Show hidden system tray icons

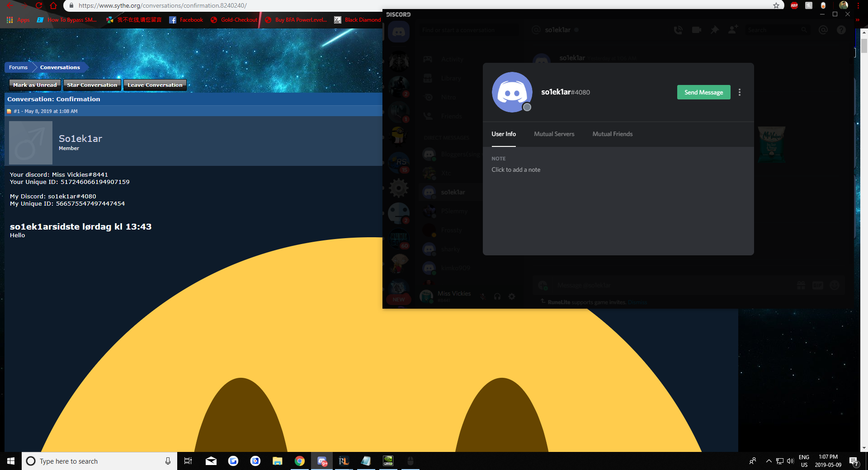click(769, 461)
